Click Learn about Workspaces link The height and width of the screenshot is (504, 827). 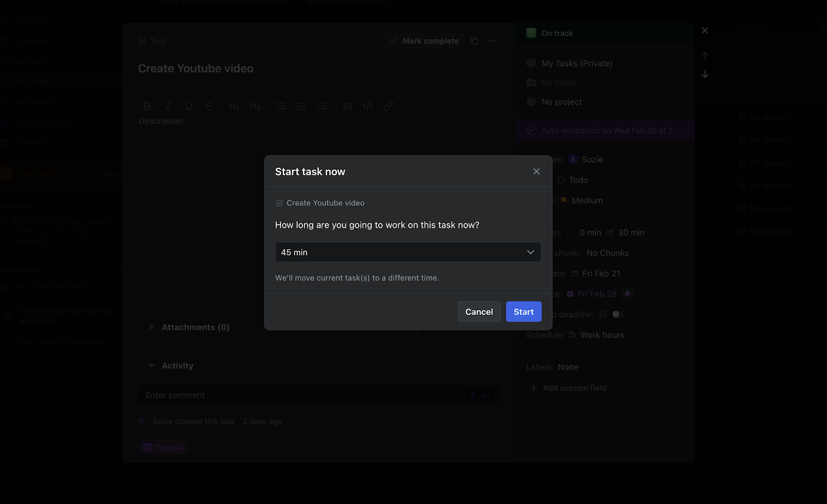(x=61, y=342)
